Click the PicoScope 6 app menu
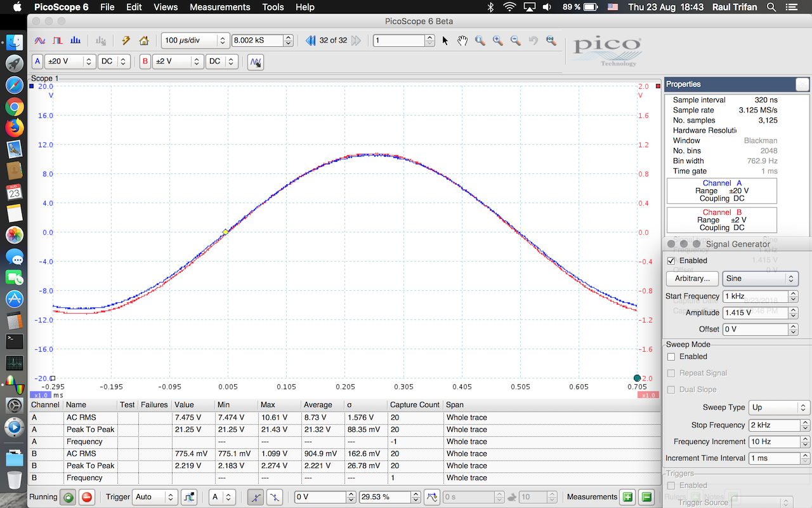The image size is (812, 508). 60,7
